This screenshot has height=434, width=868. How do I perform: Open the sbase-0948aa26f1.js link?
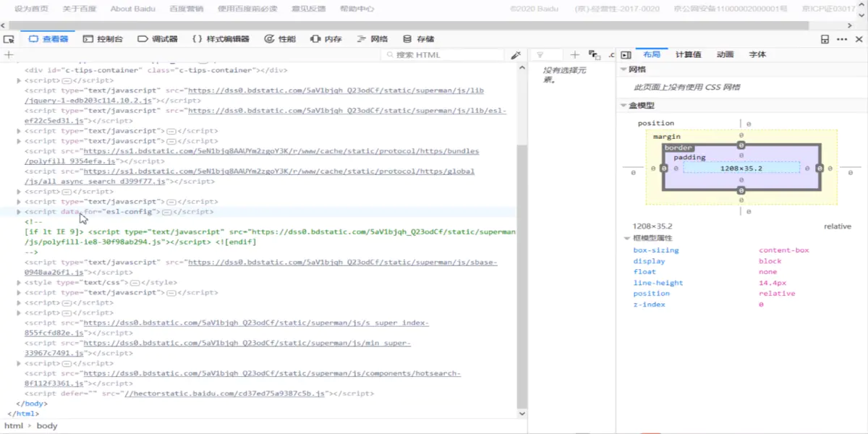260,268
